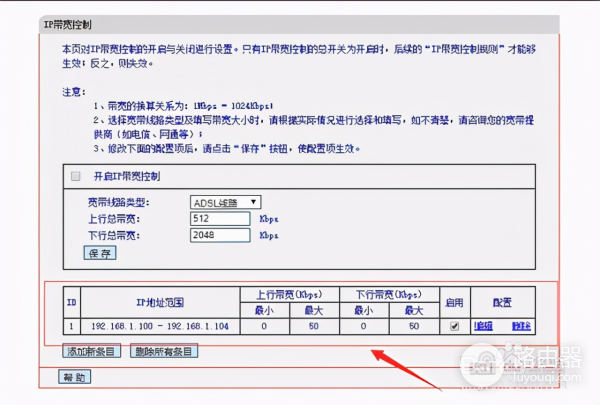This screenshot has height=405, width=600.
Task: Click the IP带宽控制 panel title
Action: (68, 25)
